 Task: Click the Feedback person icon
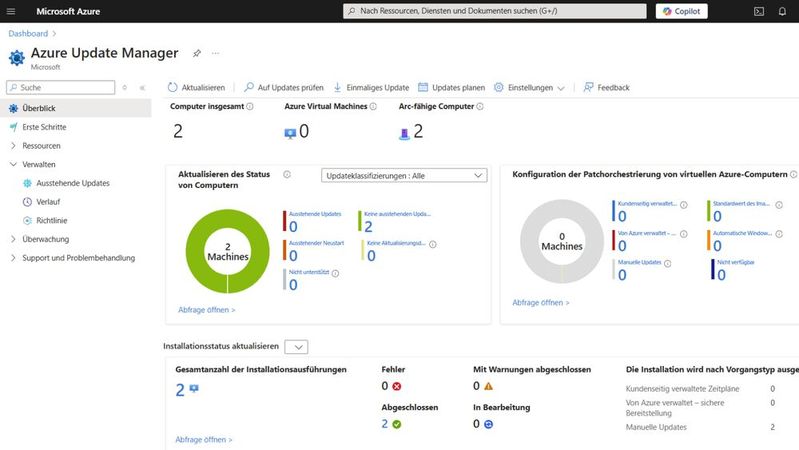(x=588, y=87)
